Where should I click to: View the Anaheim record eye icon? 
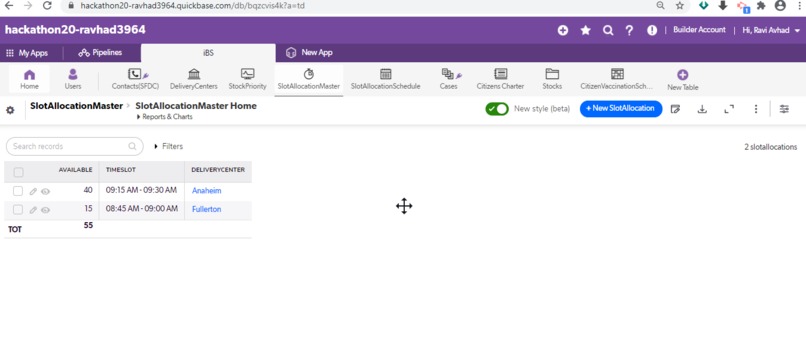point(45,192)
